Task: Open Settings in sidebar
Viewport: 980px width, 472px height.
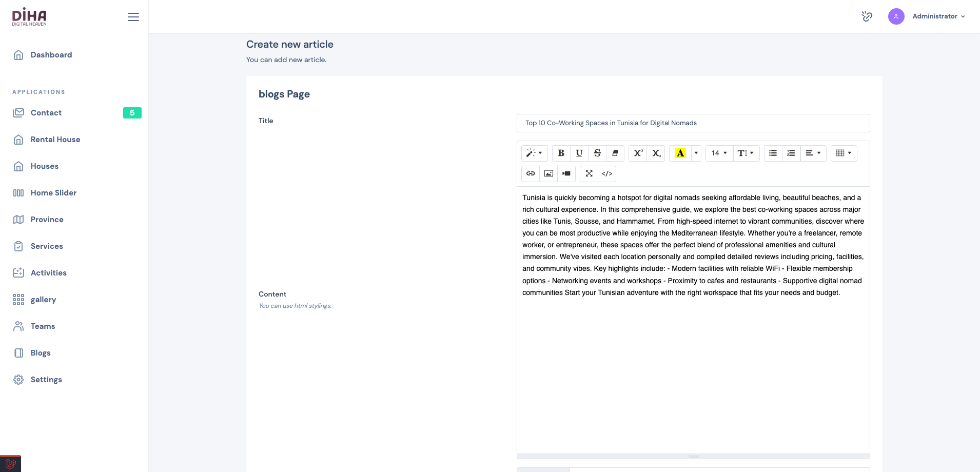Action: click(74, 380)
